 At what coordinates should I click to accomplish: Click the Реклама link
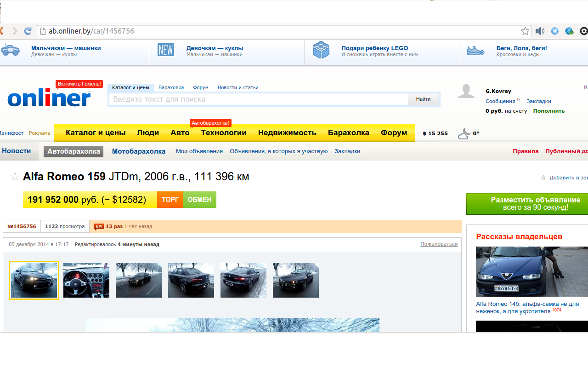(x=40, y=133)
